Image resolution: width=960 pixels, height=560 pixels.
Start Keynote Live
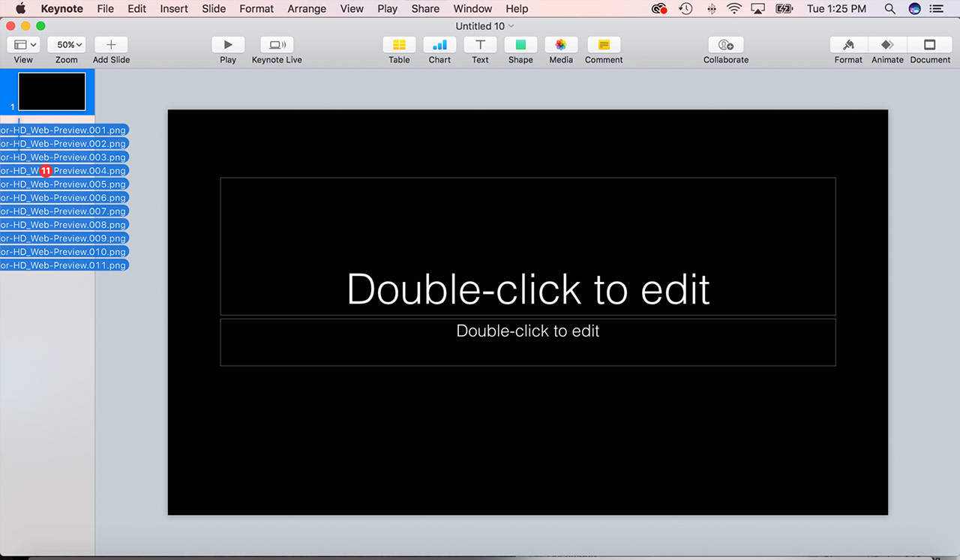tap(277, 45)
